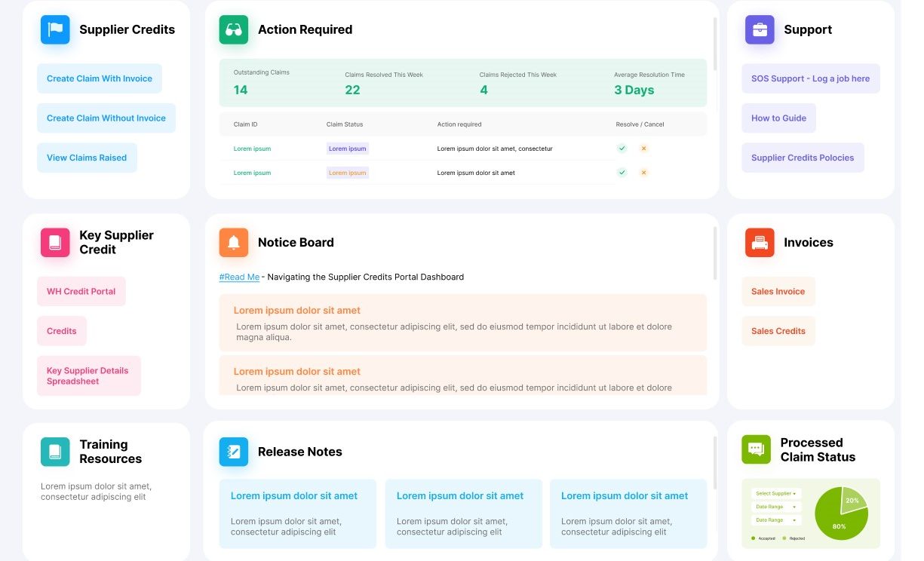Resolve the first claim with its green checkmark

point(622,149)
